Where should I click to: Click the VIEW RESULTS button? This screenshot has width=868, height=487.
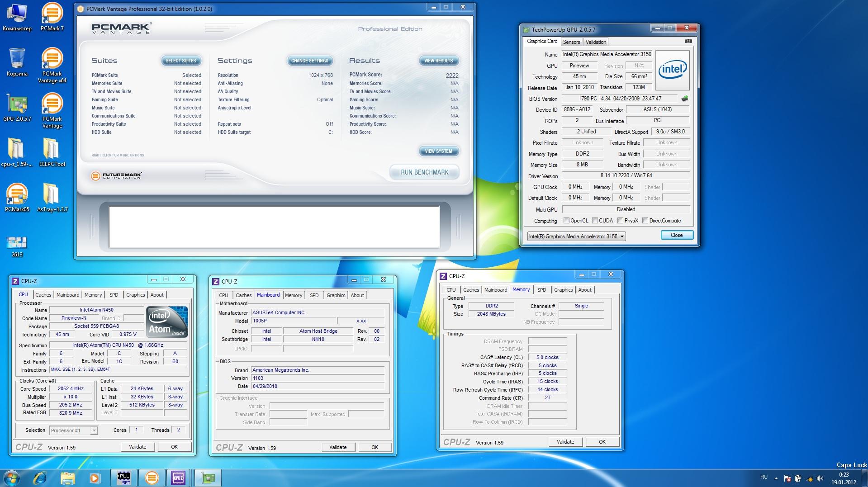click(x=438, y=61)
